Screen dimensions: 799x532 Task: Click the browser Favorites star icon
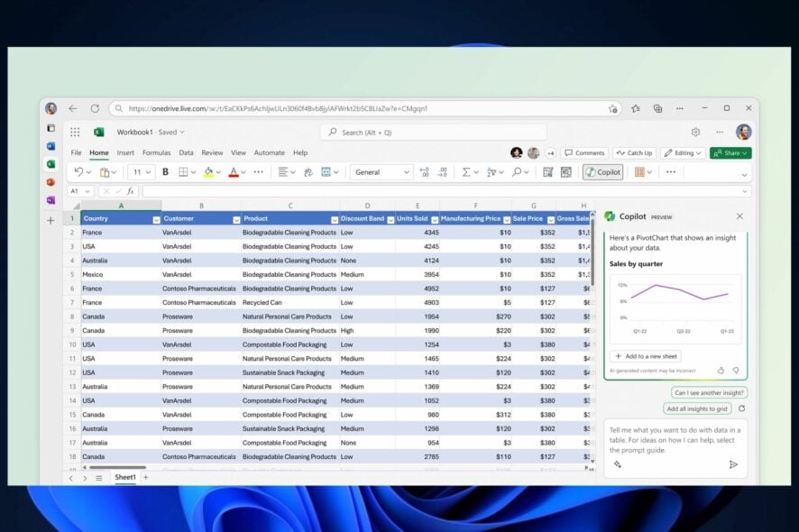click(636, 108)
